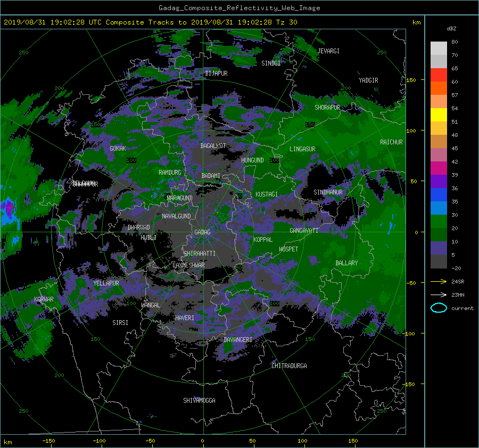Select the SINDGI city label

pyautogui.click(x=271, y=63)
